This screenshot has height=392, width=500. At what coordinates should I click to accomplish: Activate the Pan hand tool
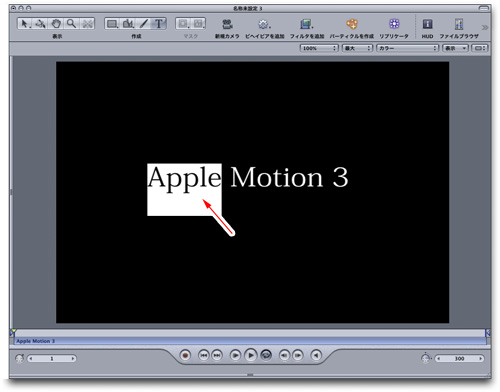56,24
